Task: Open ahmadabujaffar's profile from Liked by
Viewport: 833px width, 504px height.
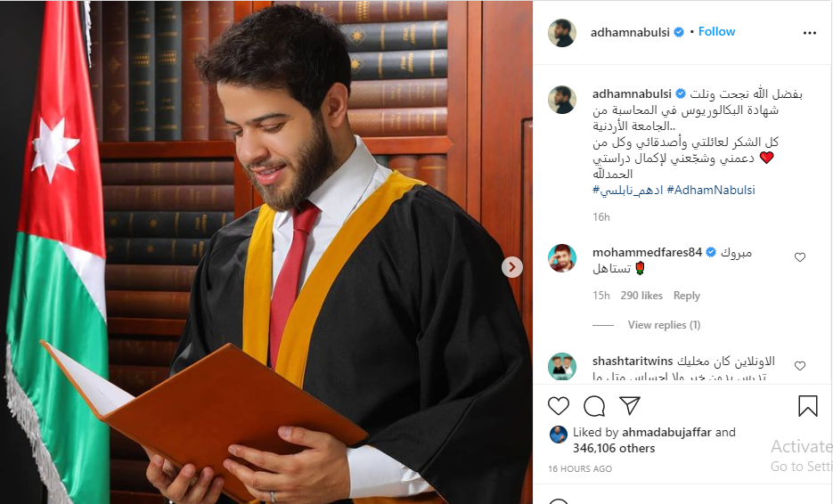Action: click(x=666, y=432)
